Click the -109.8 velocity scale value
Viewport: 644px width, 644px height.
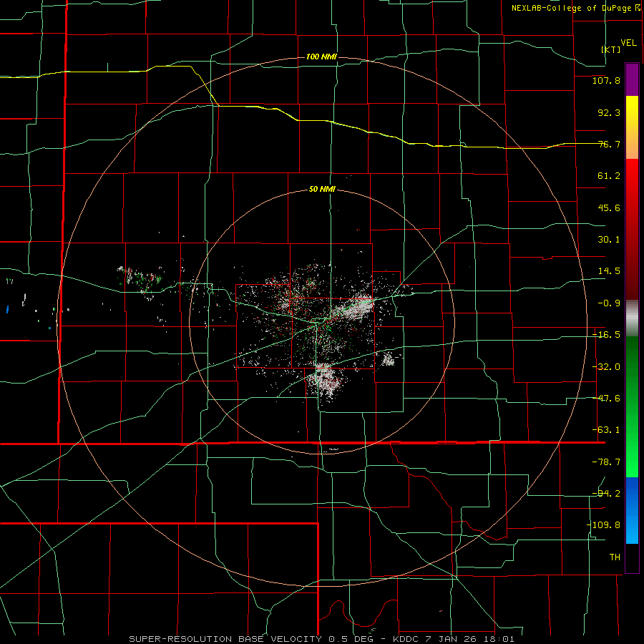(604, 525)
